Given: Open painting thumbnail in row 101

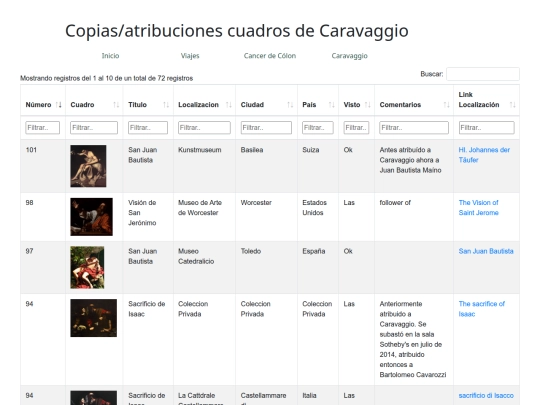Looking at the screenshot, I should coord(88,166).
